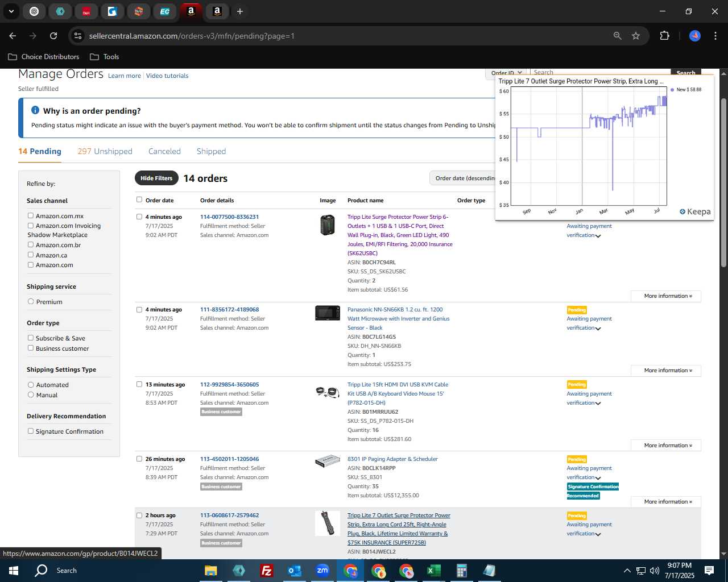Click the info icon beside pending notice
Viewport: 728px width, 582px height.
coord(35,110)
